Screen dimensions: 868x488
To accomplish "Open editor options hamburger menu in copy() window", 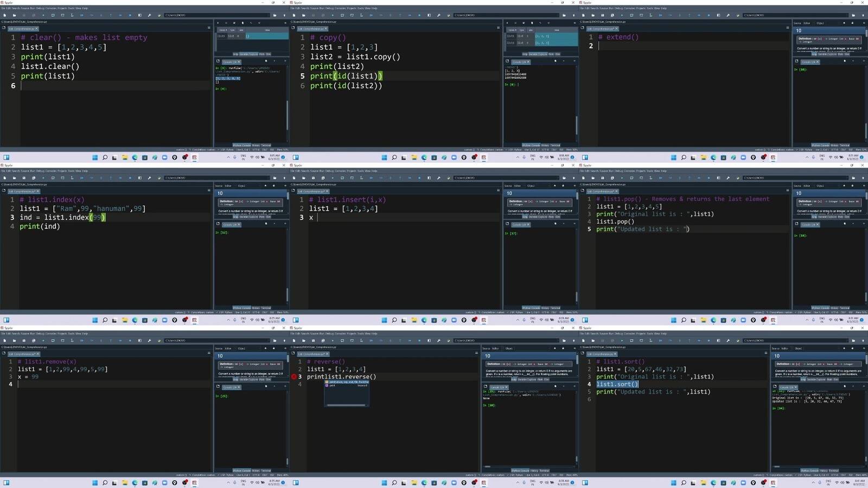I will (x=498, y=28).
